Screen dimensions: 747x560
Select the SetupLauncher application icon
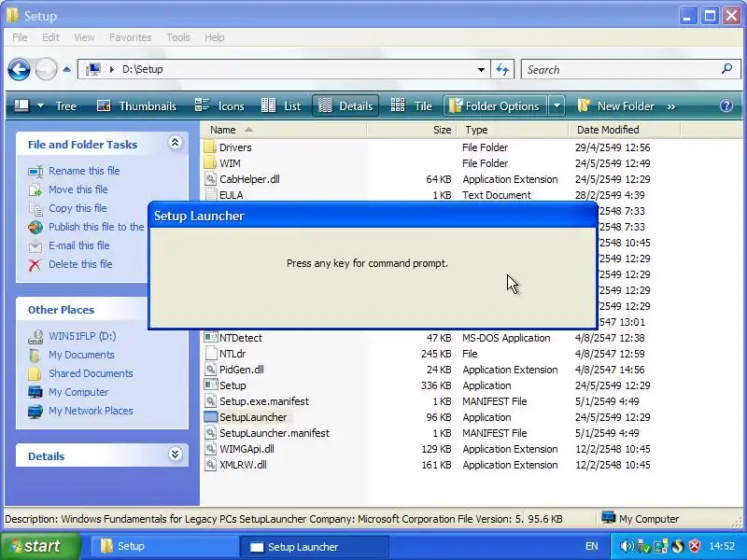(211, 417)
